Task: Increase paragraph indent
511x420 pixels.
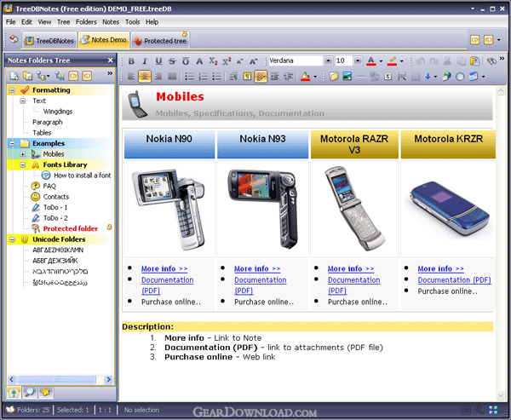Action: (x=275, y=77)
